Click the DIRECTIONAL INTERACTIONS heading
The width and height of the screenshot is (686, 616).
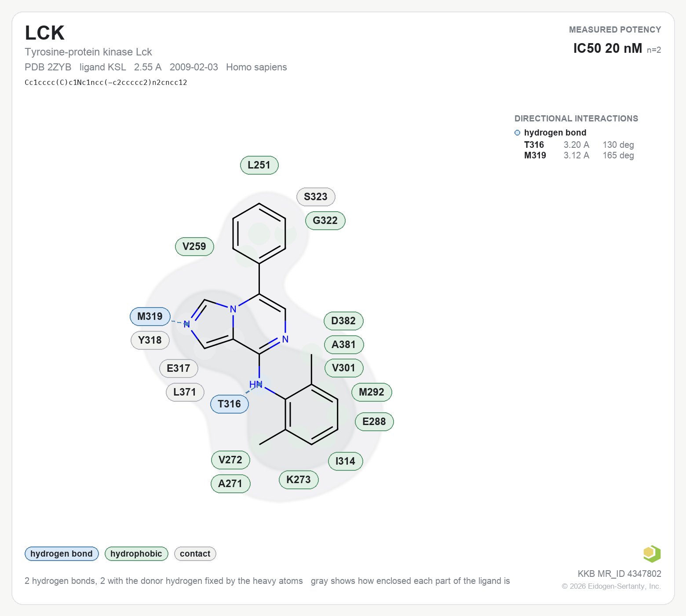coord(576,119)
